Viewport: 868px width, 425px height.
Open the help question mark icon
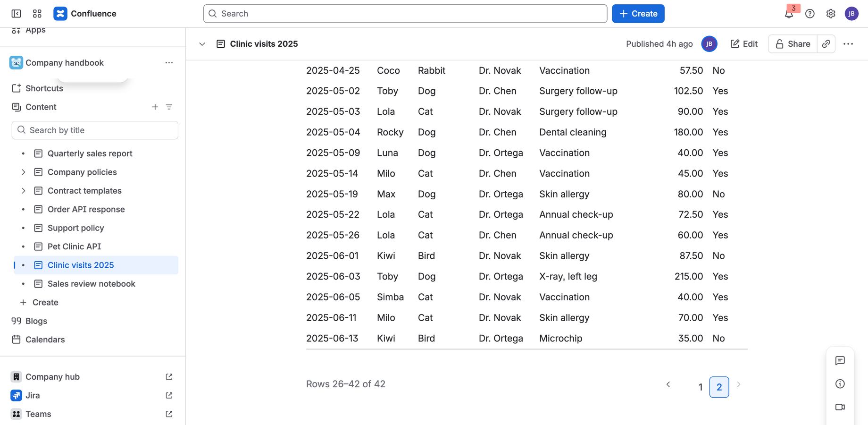tap(810, 14)
